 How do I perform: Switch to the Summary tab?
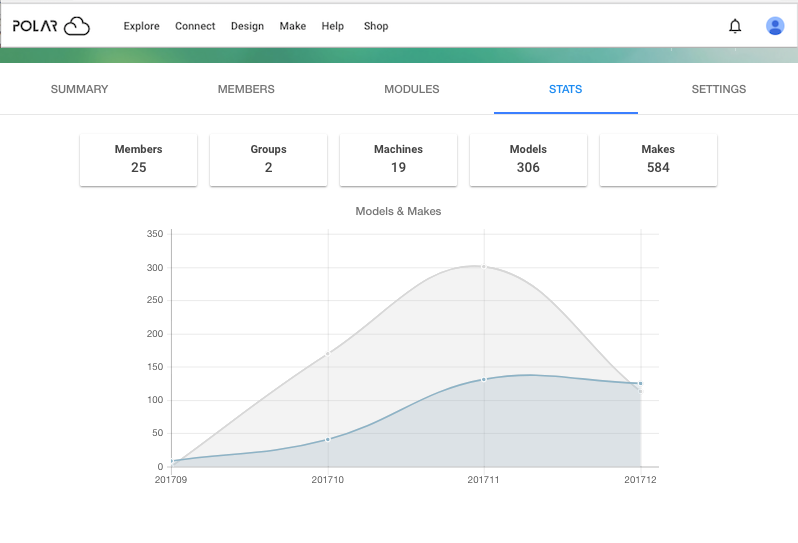(x=79, y=89)
